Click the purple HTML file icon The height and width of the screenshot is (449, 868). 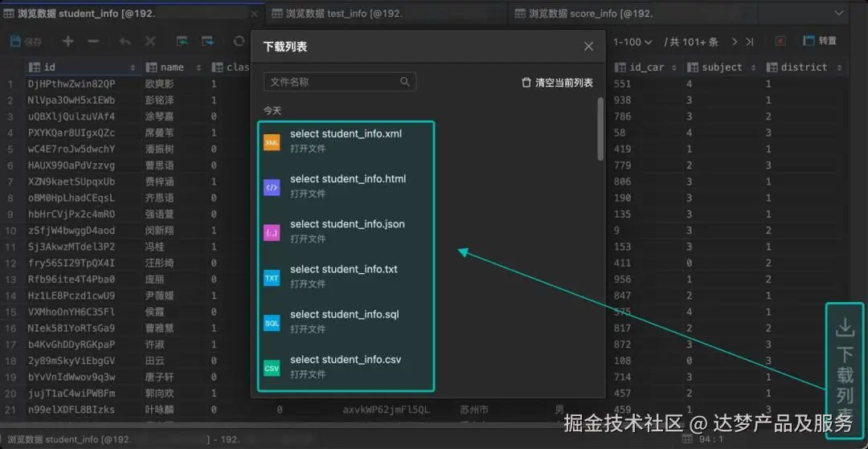click(x=272, y=188)
